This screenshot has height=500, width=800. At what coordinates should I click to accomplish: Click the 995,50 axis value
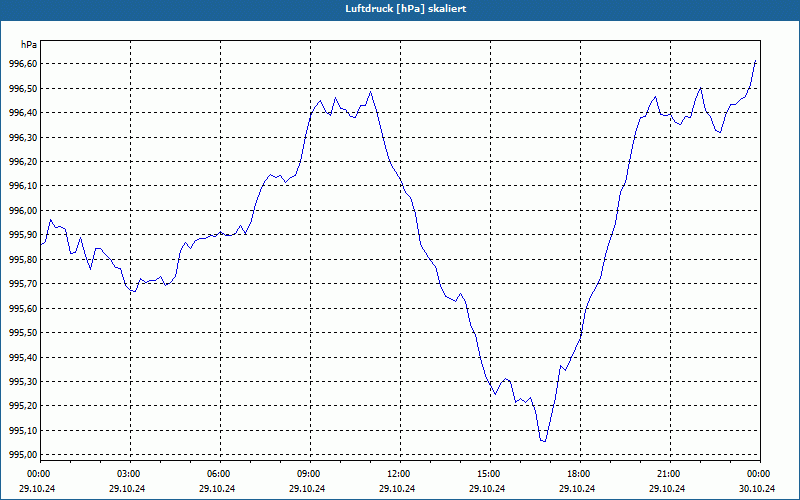pyautogui.click(x=23, y=333)
